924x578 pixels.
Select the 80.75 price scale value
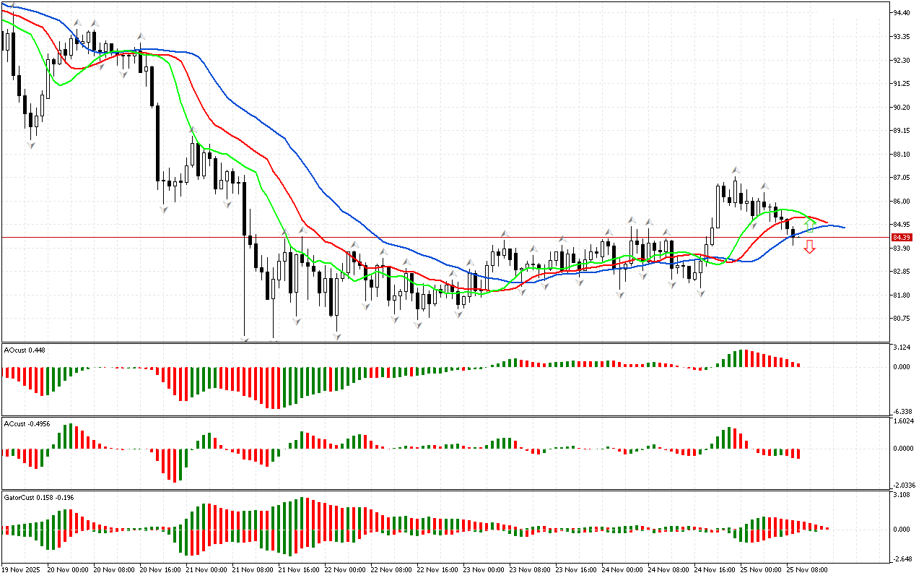pyautogui.click(x=899, y=319)
